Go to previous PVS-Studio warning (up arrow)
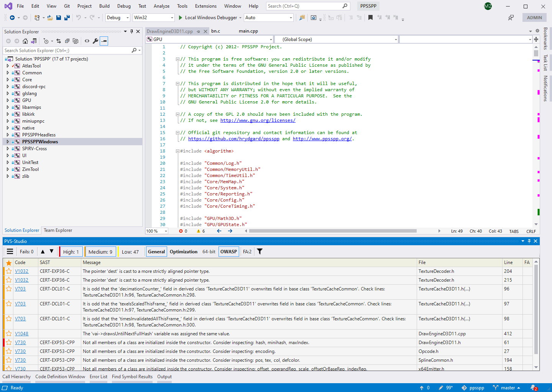This screenshot has height=392, width=552. pos(43,252)
